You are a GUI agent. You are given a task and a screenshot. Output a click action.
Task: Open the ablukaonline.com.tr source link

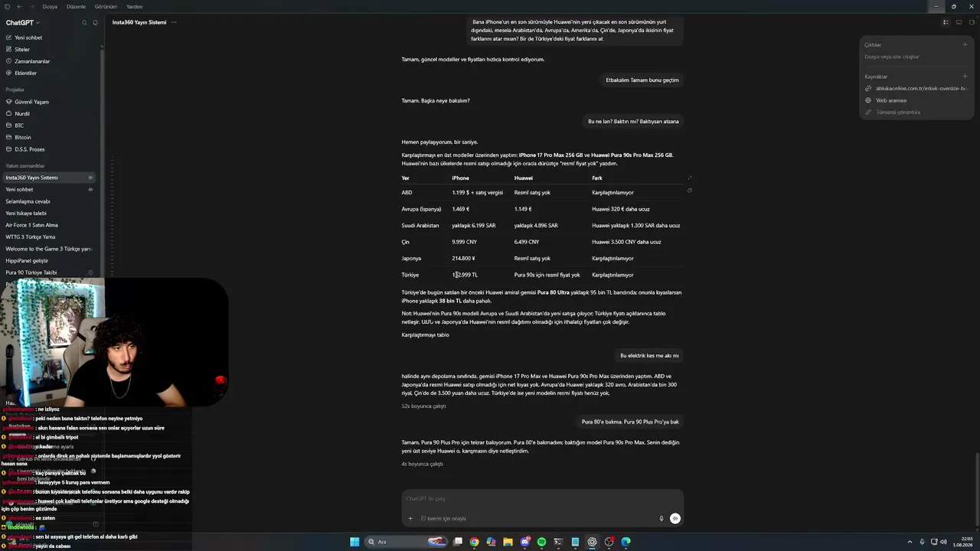[916, 88]
